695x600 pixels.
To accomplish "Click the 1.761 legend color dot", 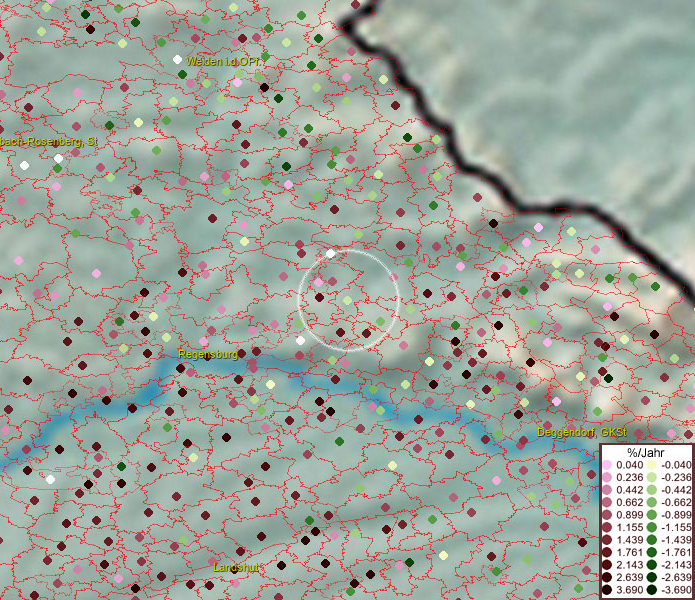I will (607, 553).
